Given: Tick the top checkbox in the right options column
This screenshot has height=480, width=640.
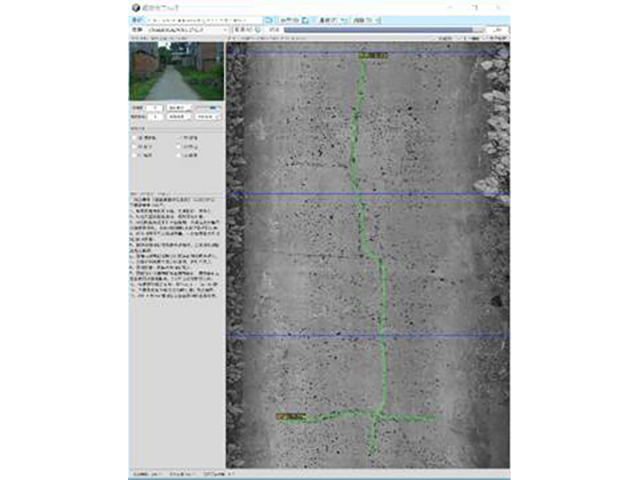Looking at the screenshot, I should click(181, 138).
